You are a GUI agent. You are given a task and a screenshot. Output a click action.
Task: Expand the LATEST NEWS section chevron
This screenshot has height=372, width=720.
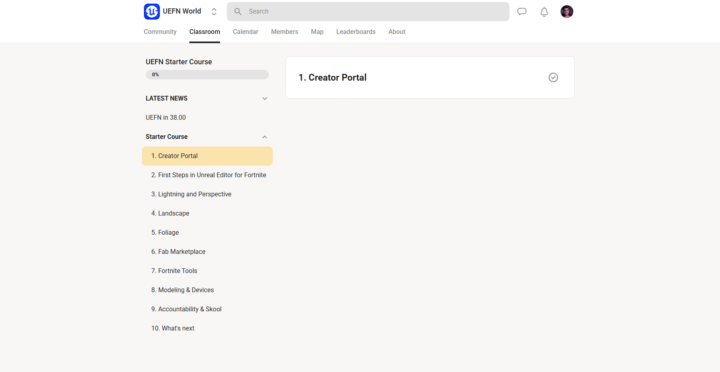click(x=264, y=99)
